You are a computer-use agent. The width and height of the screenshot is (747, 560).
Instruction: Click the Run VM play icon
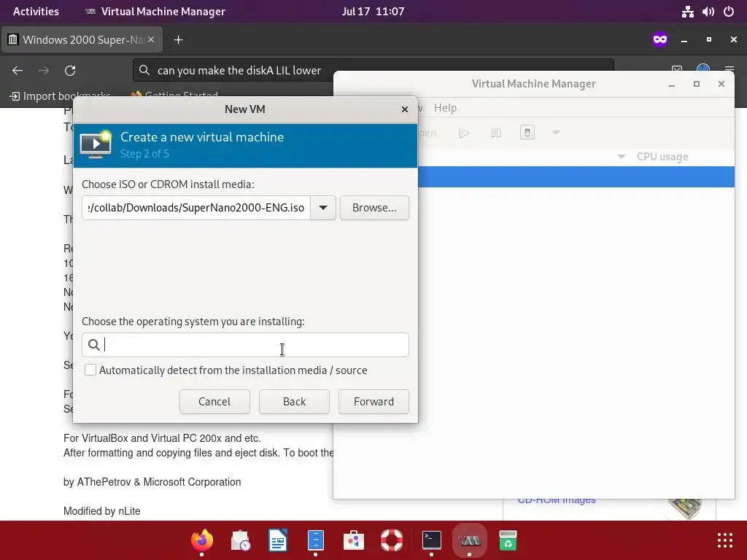(x=464, y=133)
